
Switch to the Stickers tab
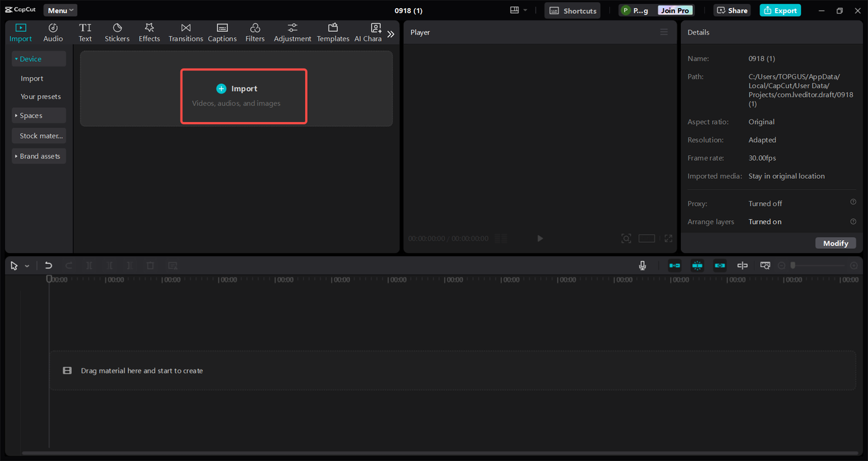117,33
